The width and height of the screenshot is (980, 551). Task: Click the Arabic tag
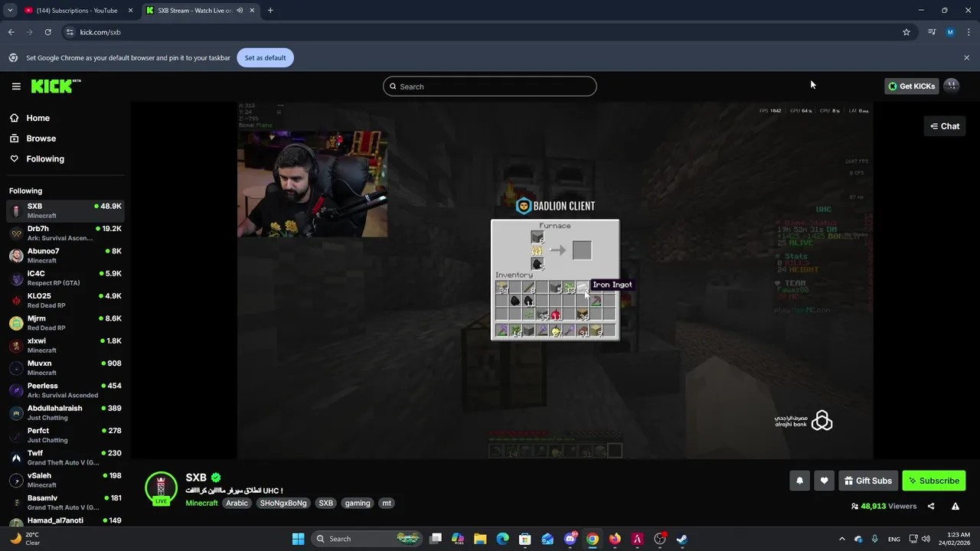tap(237, 503)
